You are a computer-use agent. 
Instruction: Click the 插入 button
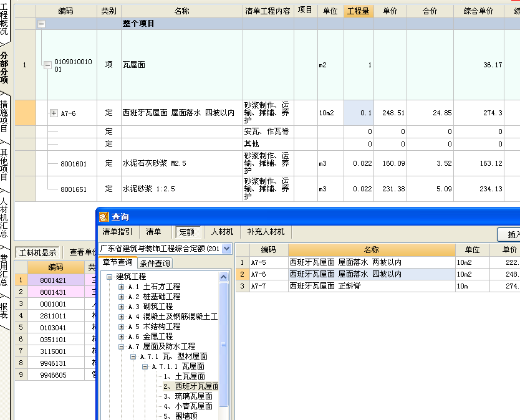pyautogui.click(x=509, y=234)
